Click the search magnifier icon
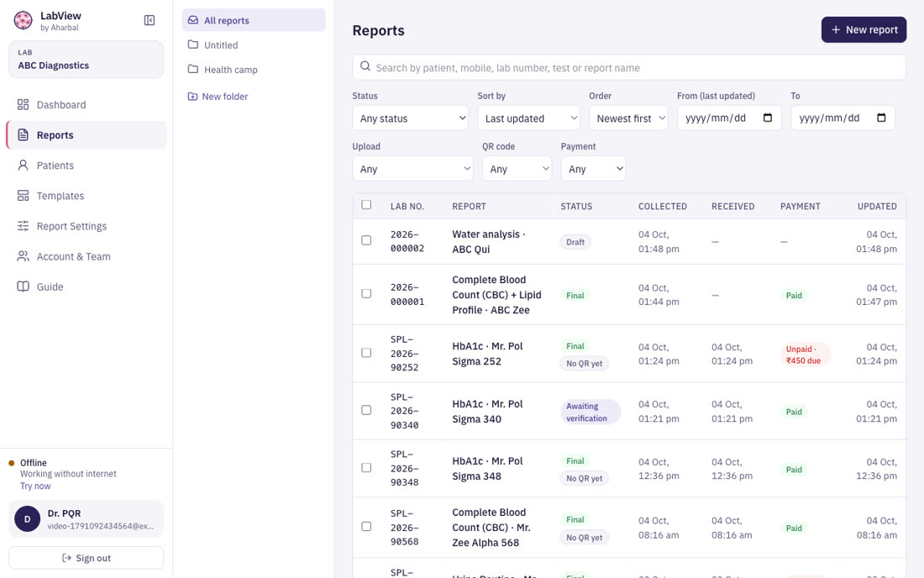 365,66
